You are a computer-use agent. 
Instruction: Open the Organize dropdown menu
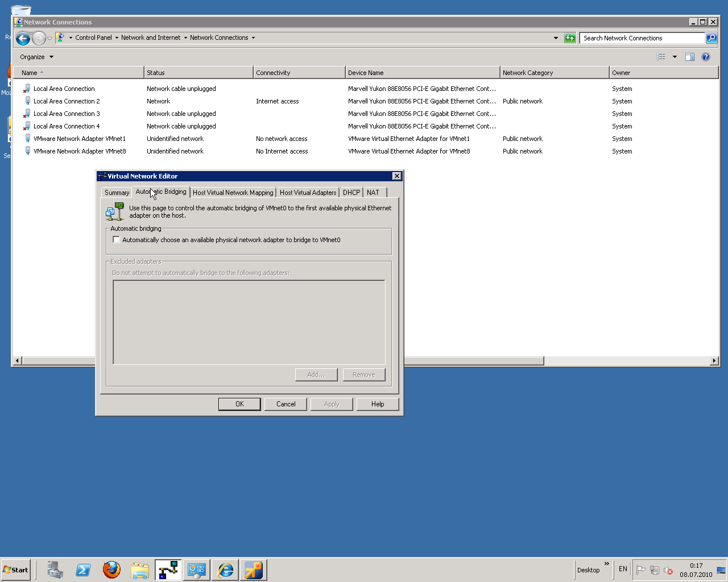tap(37, 57)
